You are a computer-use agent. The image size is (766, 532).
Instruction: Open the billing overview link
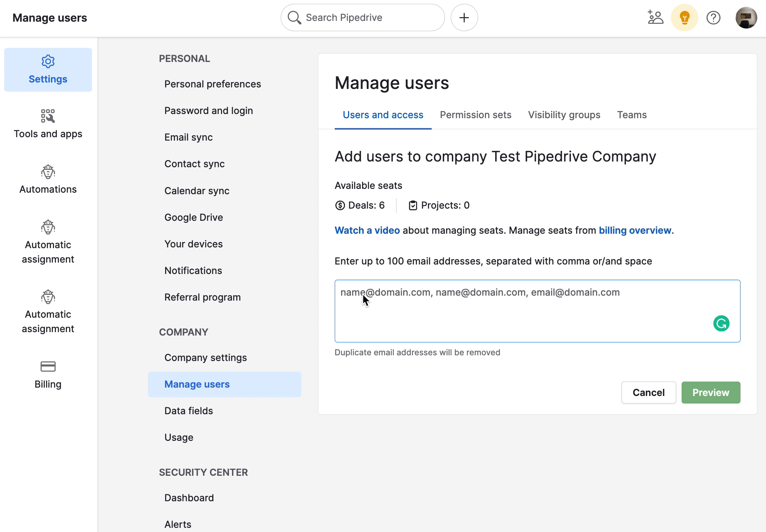[x=635, y=230]
